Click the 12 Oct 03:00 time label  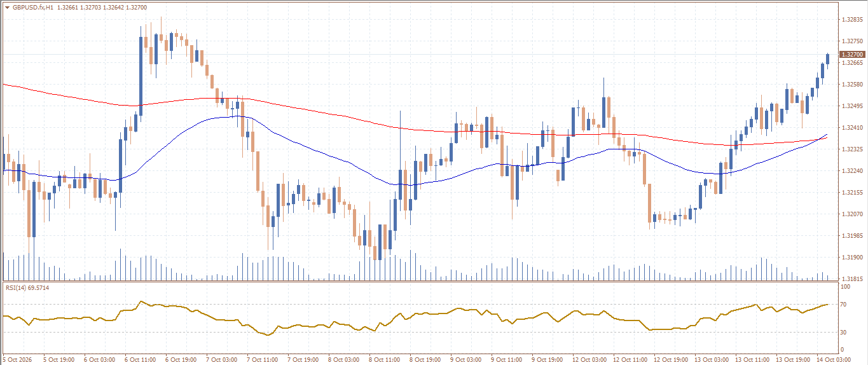point(588,360)
